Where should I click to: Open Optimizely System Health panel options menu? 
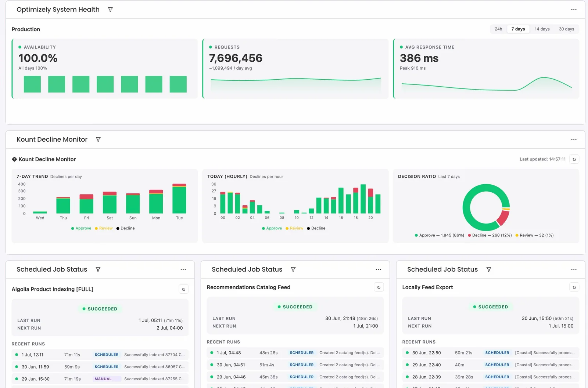click(574, 10)
